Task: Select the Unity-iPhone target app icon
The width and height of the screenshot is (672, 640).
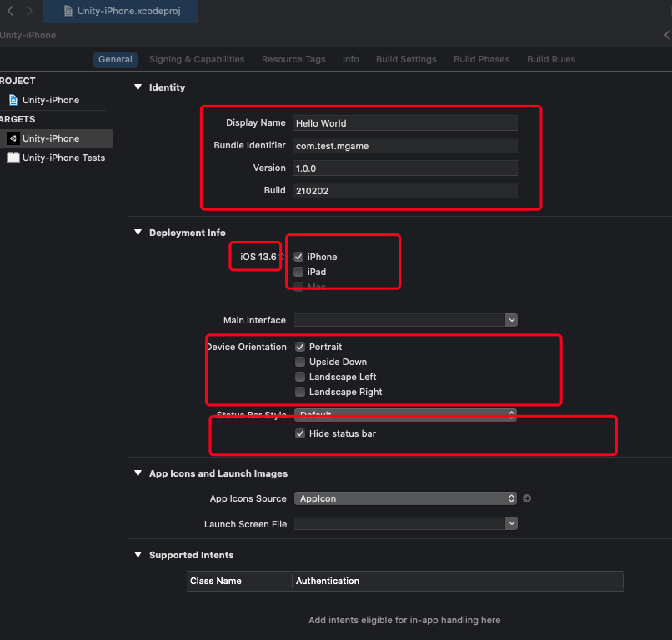Action: pos(13,137)
